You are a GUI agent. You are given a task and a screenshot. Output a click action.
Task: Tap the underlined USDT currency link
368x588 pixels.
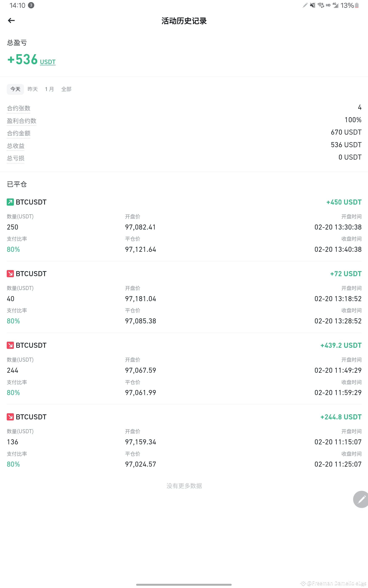48,62
